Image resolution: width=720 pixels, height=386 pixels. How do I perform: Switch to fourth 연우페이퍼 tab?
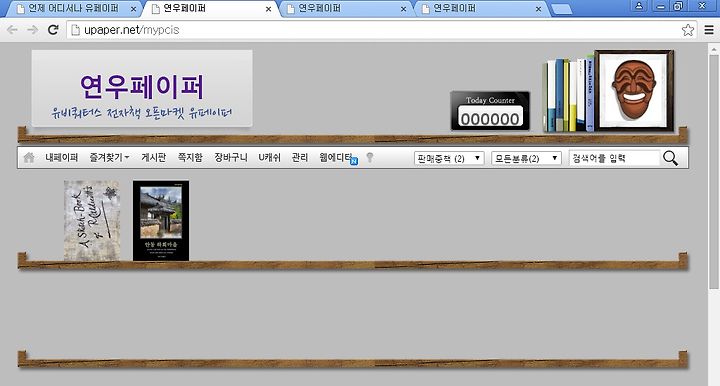(480, 9)
